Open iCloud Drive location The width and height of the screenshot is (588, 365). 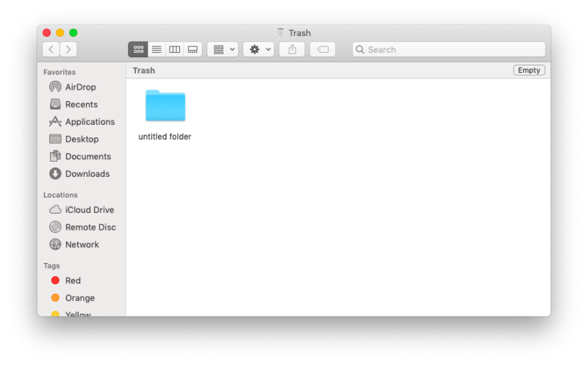coord(89,210)
